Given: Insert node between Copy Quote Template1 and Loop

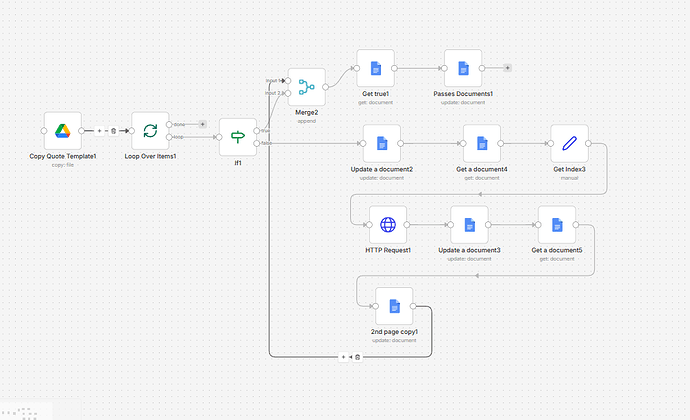Looking at the screenshot, I should click(x=99, y=131).
